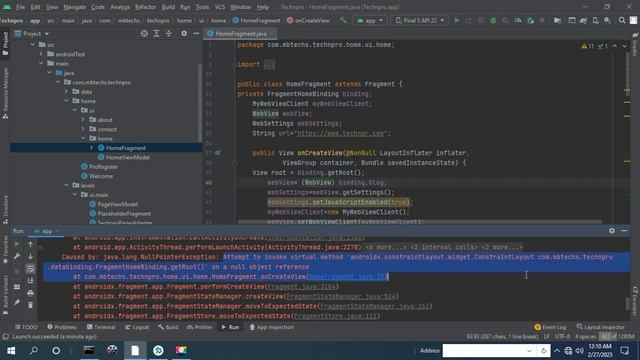Open the Event Log button
Image resolution: width=640 pixels, height=360 pixels.
pyautogui.click(x=550, y=327)
